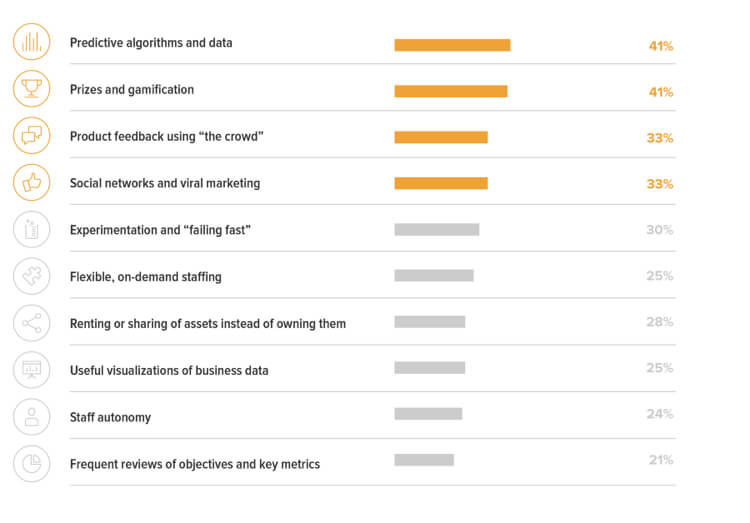Viewport: 750px width, 523px height.
Task: Select the puzzle piece staffing icon
Action: [32, 276]
